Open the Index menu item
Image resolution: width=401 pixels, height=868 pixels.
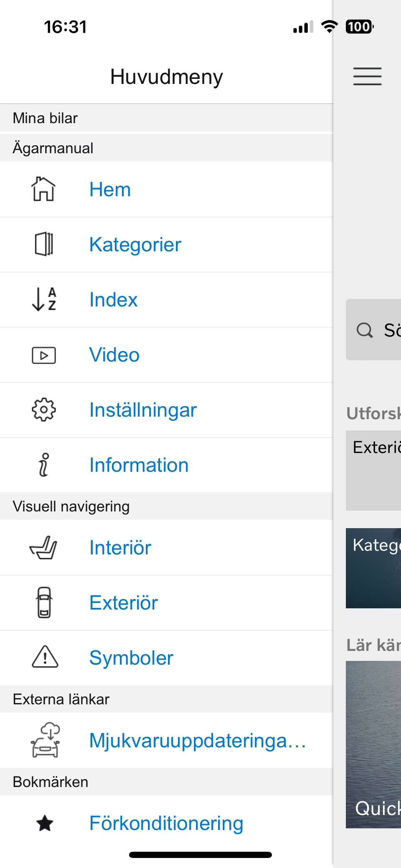(166, 300)
